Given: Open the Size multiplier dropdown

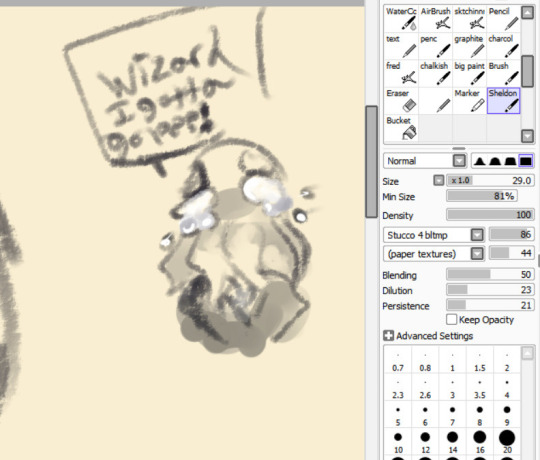Looking at the screenshot, I should pos(438,180).
